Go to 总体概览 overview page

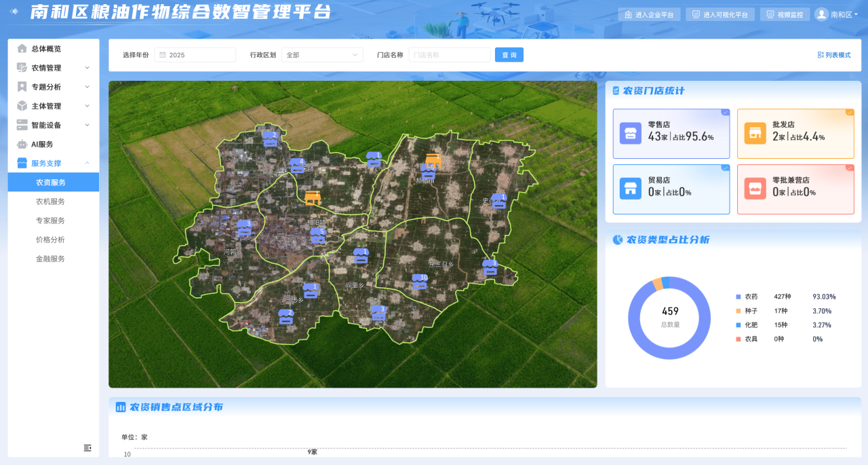(x=46, y=49)
